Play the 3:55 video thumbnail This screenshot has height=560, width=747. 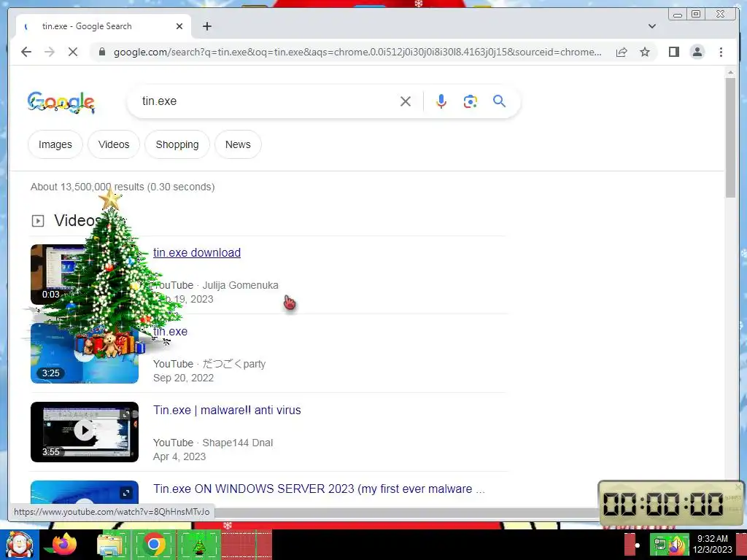[x=85, y=432]
